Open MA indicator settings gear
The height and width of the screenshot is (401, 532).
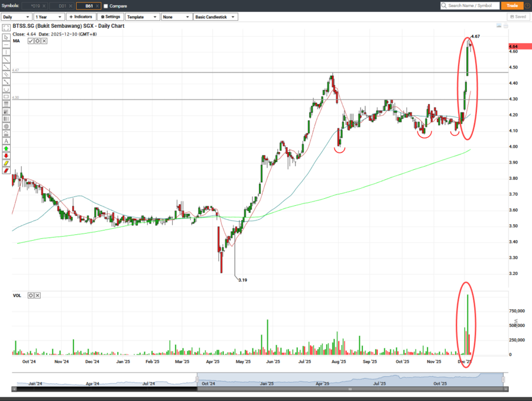point(37,41)
